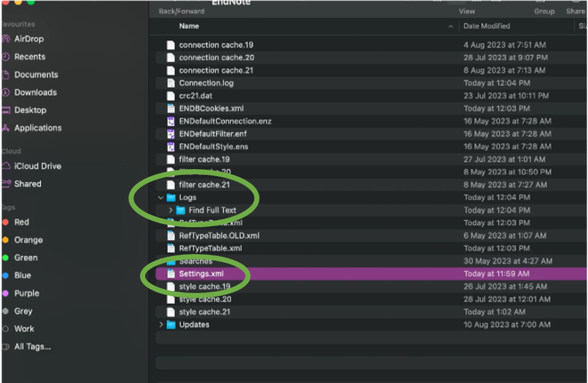Open iCloud Drive in the sidebar

(37, 166)
